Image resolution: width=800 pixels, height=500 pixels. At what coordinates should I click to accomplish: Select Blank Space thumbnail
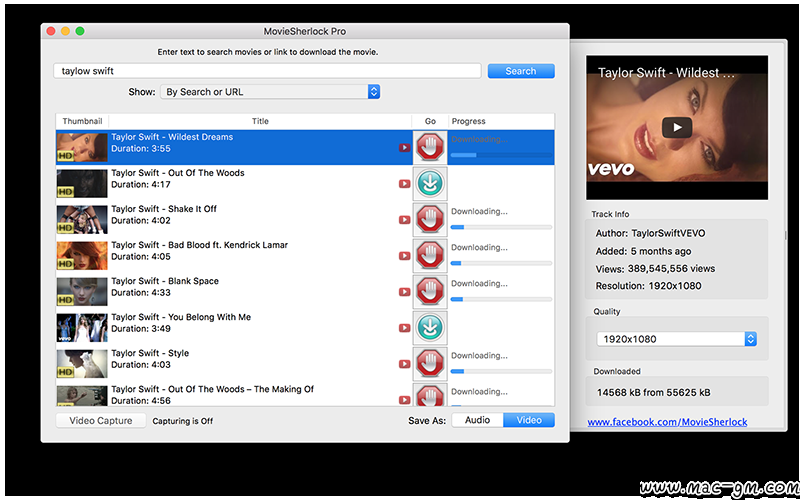(82, 292)
